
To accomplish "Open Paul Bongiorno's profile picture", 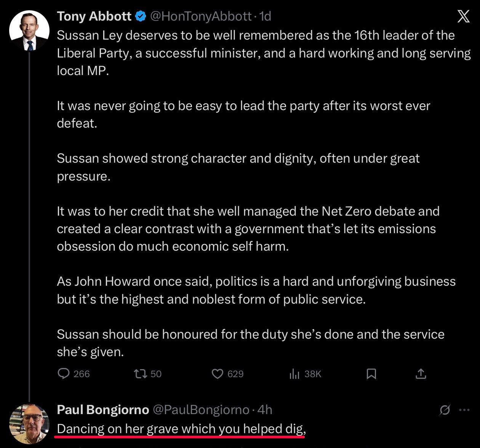I will pyautogui.click(x=29, y=424).
